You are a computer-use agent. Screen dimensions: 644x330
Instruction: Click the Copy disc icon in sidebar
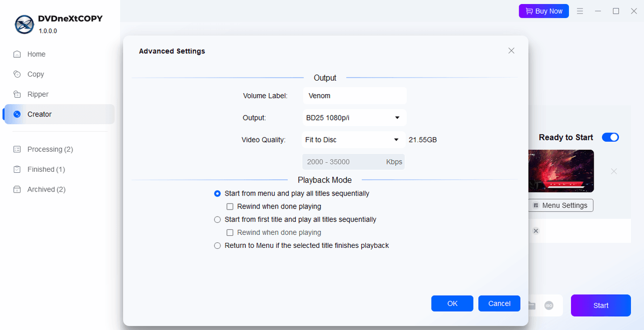pos(17,74)
